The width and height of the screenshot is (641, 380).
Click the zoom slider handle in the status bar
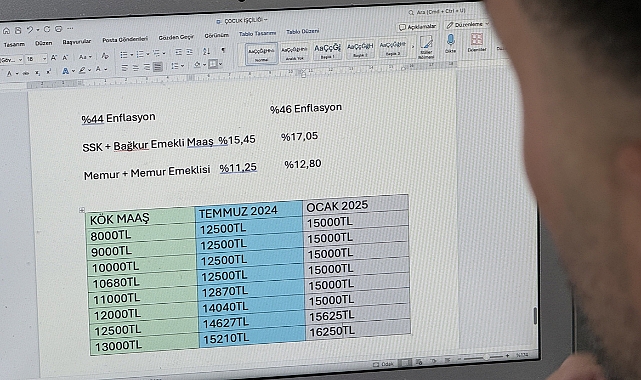(486, 357)
